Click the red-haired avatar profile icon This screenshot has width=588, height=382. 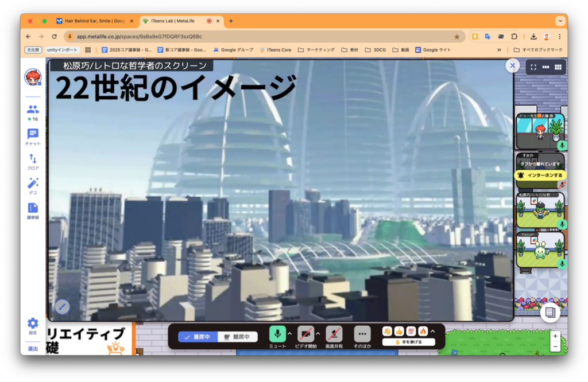(33, 77)
